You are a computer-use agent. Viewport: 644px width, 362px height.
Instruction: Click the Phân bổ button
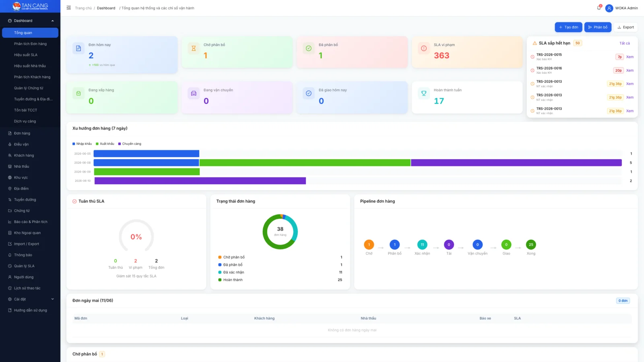tap(598, 27)
